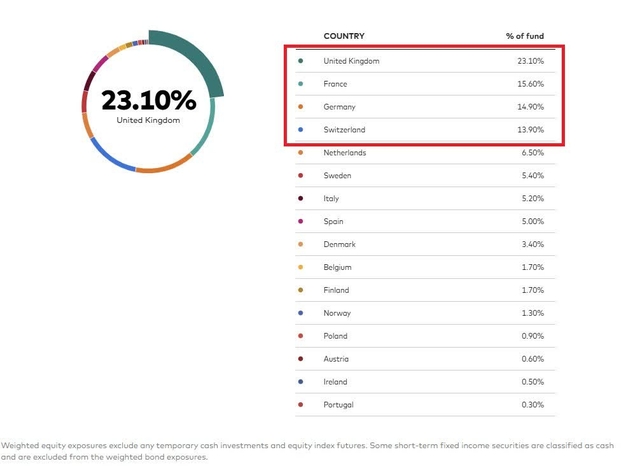The width and height of the screenshot is (640, 466).
Task: Select the Germany row in country table
Action: pyautogui.click(x=425, y=107)
